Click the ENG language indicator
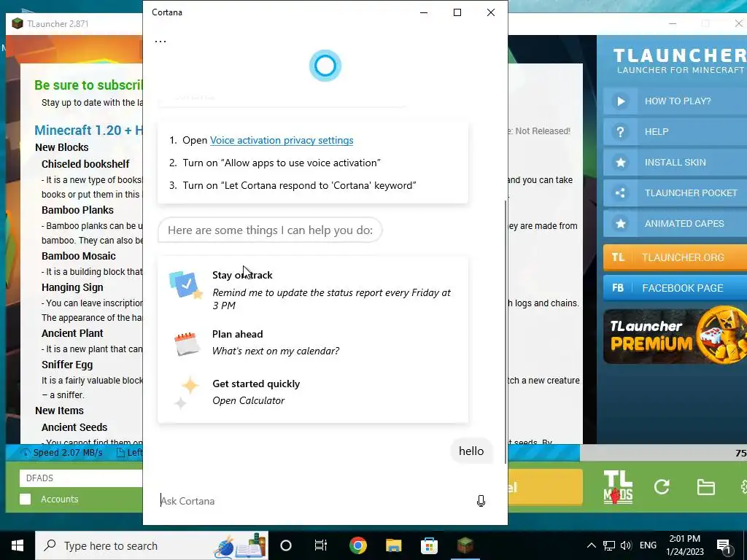The width and height of the screenshot is (747, 560). coord(648,545)
